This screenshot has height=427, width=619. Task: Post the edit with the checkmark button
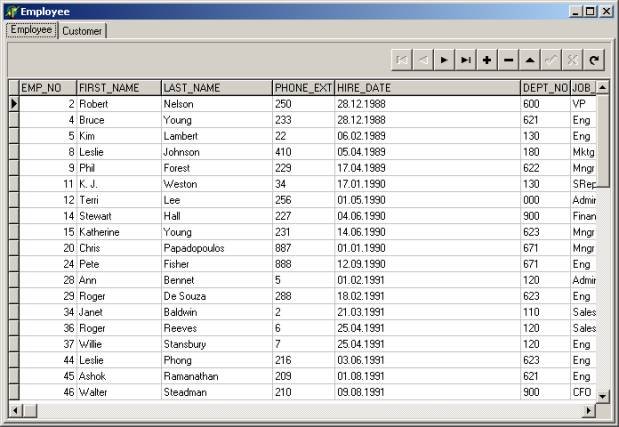coord(552,60)
